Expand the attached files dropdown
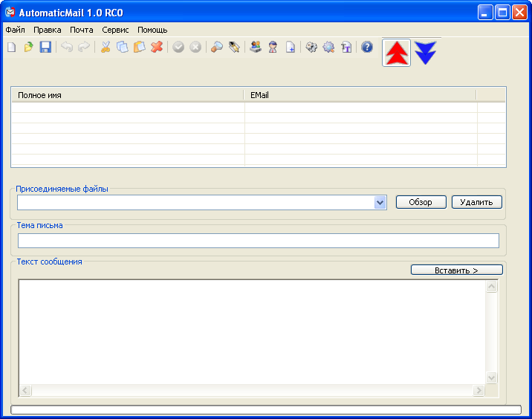The height and width of the screenshot is (419, 532). pos(380,202)
